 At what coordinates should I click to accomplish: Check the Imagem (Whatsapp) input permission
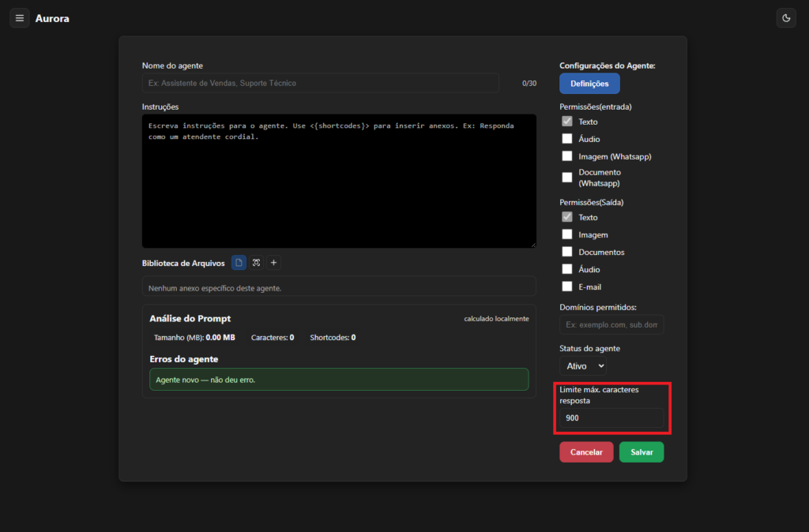[x=566, y=156]
